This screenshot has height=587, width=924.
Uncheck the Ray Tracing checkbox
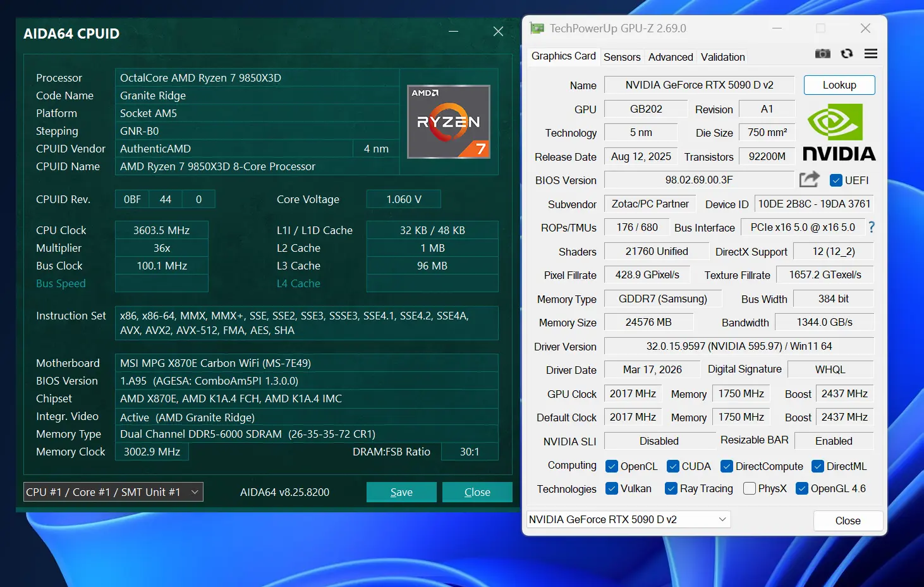coord(671,488)
